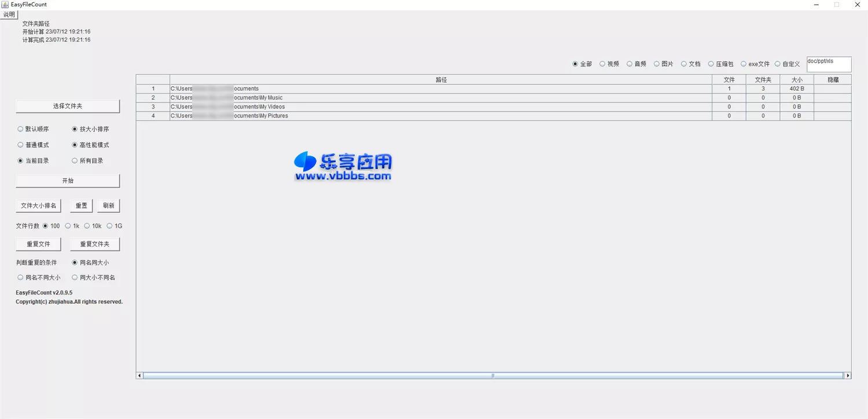Open the 说明 help menu
The image size is (868, 419).
pyautogui.click(x=9, y=14)
